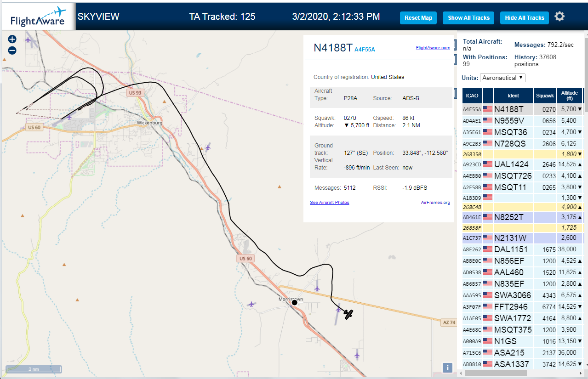Image resolution: width=588 pixels, height=379 pixels.
Task: Select the N2131W aircraft row
Action: pos(523,238)
